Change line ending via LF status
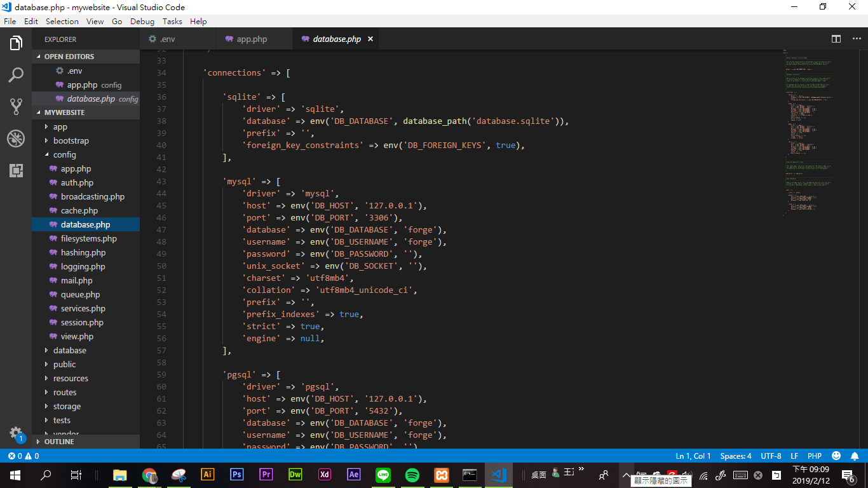The image size is (868, 488). pos(794,456)
